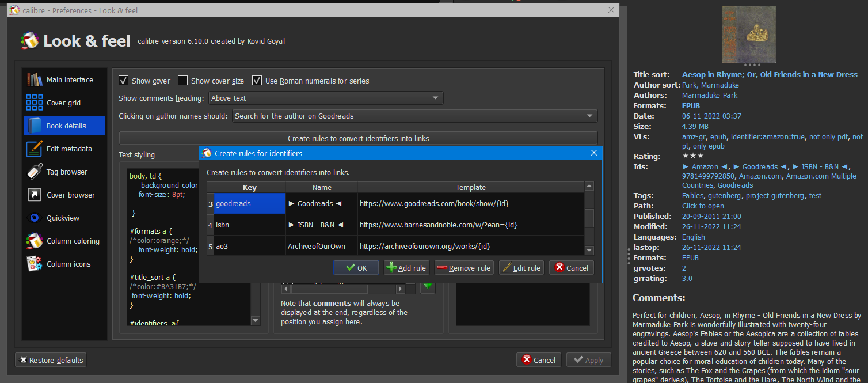The height and width of the screenshot is (383, 868).
Task: Click in the text styling CSS editor
Action: point(189,247)
